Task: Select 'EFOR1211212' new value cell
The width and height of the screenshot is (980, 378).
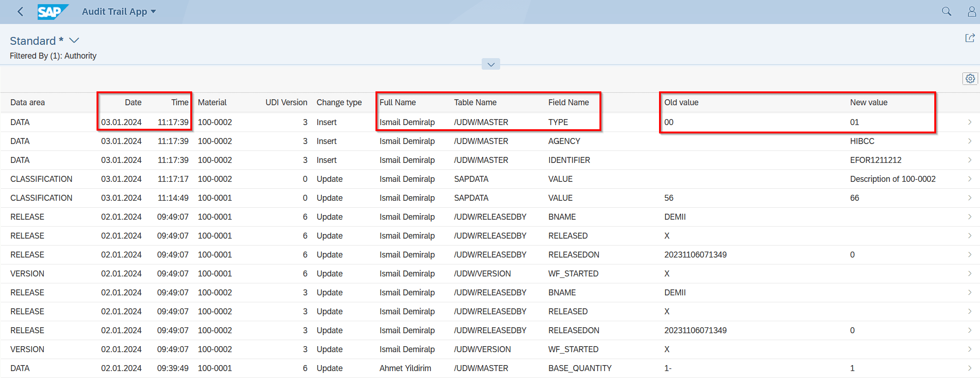Action: coord(876,160)
